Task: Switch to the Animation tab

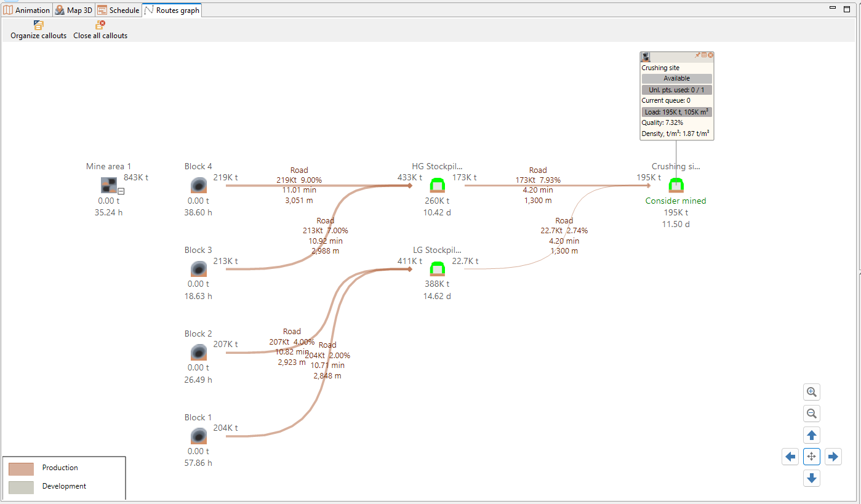Action: coord(26,10)
